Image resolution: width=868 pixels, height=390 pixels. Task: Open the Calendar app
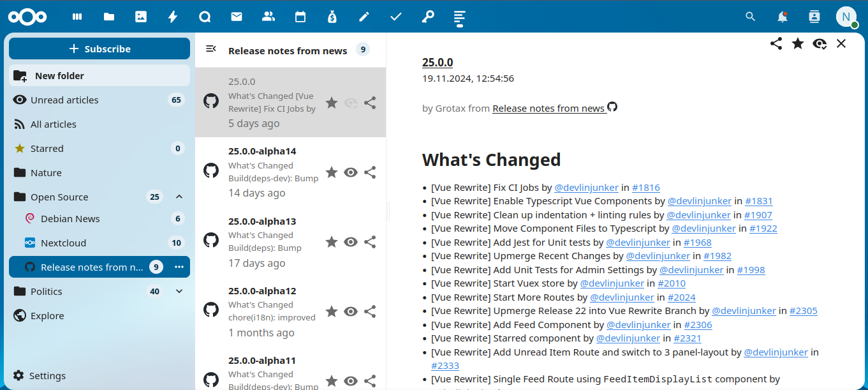[x=300, y=17]
